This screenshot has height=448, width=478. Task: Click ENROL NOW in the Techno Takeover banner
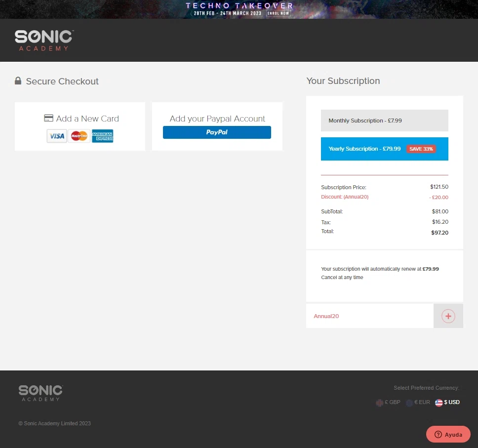pyautogui.click(x=278, y=13)
